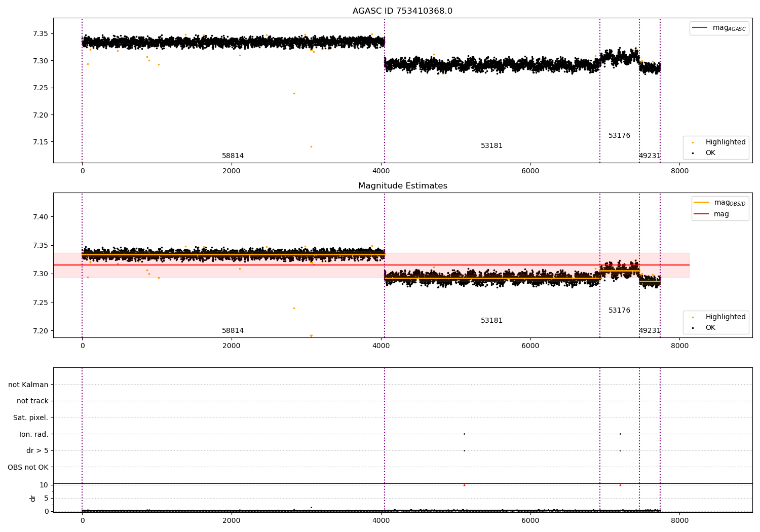Click dr > 5 flag point within the 53176 interval
The height and width of the screenshot is (532, 760).
click(x=620, y=450)
